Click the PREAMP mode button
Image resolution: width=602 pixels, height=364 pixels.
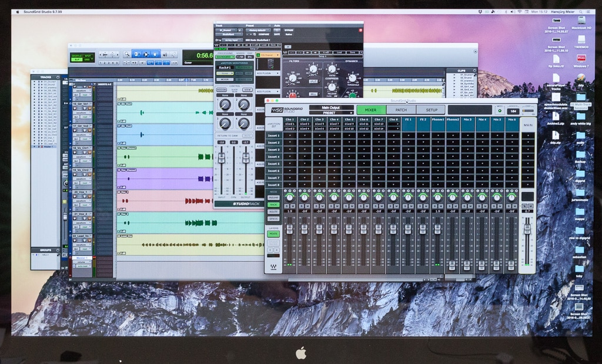click(x=273, y=197)
